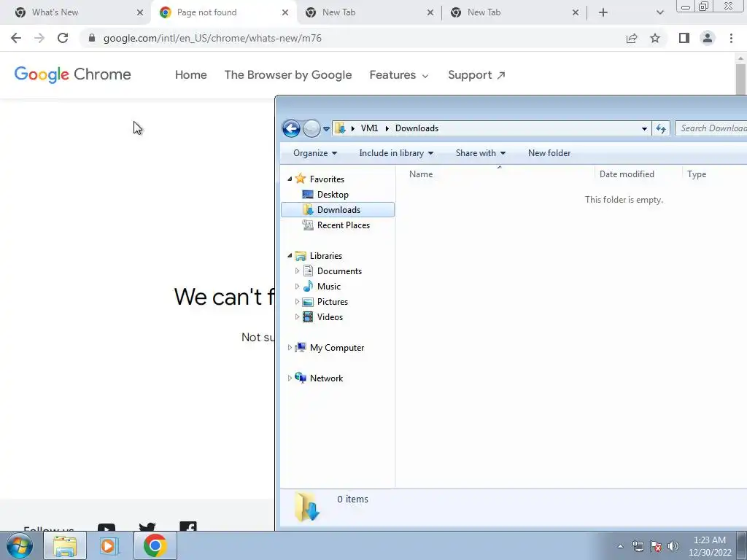Bookmark this page with star icon
The width and height of the screenshot is (747, 560).
click(x=655, y=38)
